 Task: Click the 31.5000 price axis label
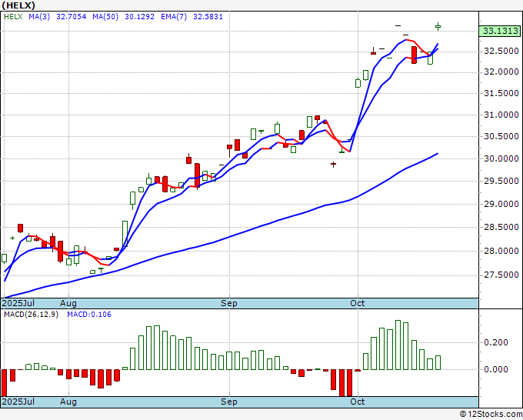501,93
